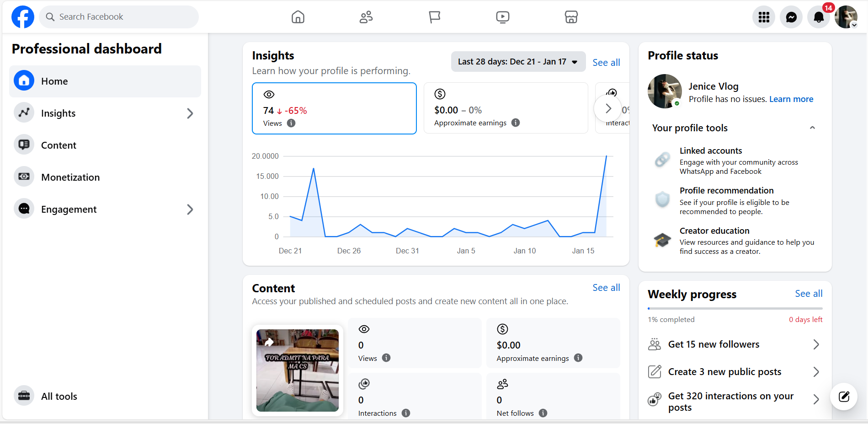Click the Net follows people icon

pos(503,384)
